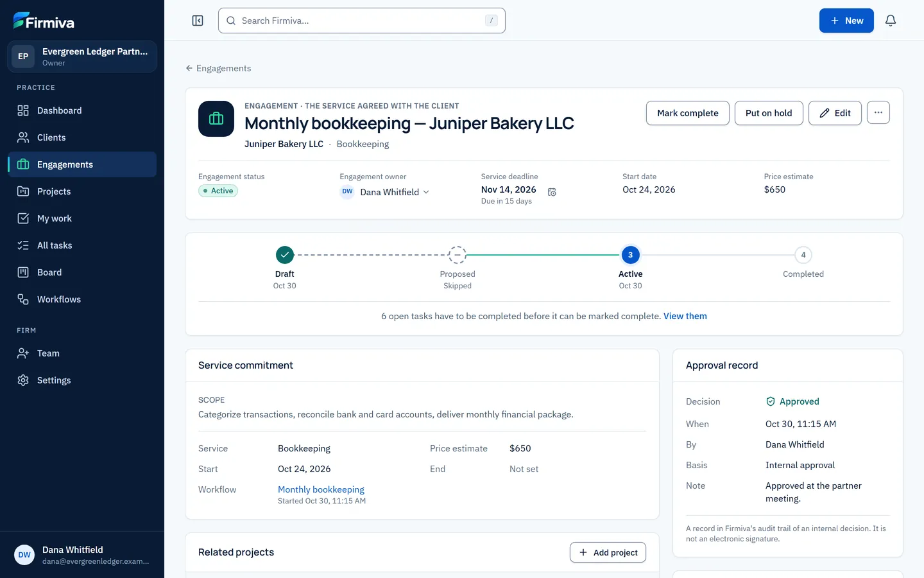Click the Approved decision value
The width and height of the screenshot is (924, 578).
point(792,401)
